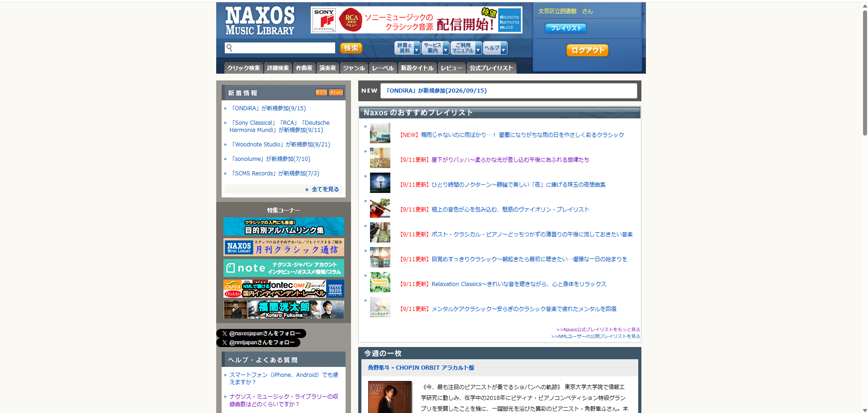
Task: Open the 演奏家 tab
Action: [x=327, y=68]
